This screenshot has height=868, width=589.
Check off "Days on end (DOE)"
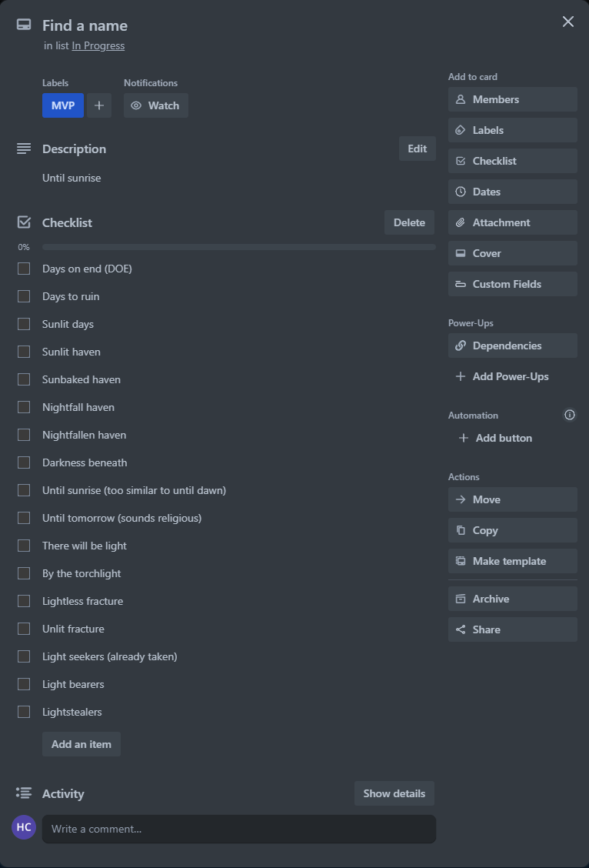pos(23,269)
